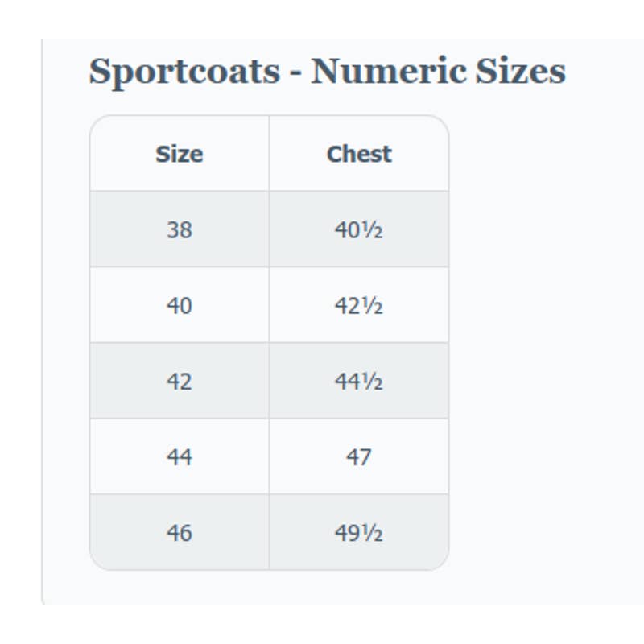Click the word Sportcoats in the title

pyautogui.click(x=184, y=72)
